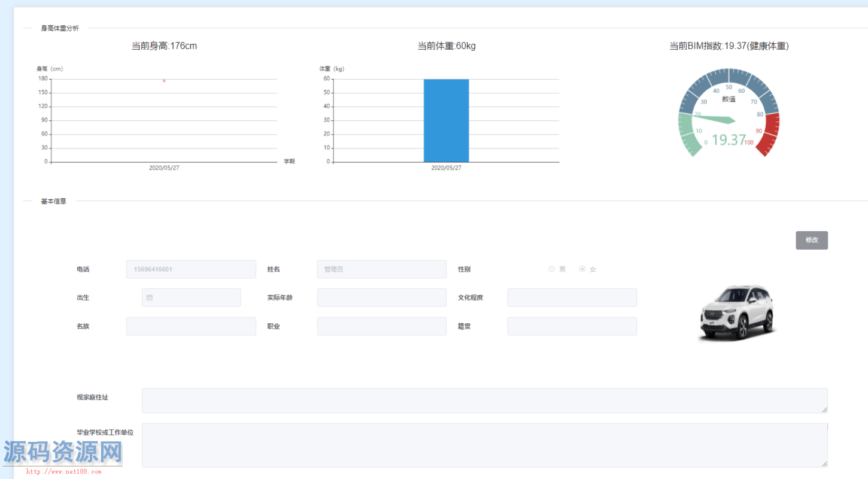The height and width of the screenshot is (479, 868).
Task: Click the 现家庭住址 home address textarea
Action: (x=484, y=401)
